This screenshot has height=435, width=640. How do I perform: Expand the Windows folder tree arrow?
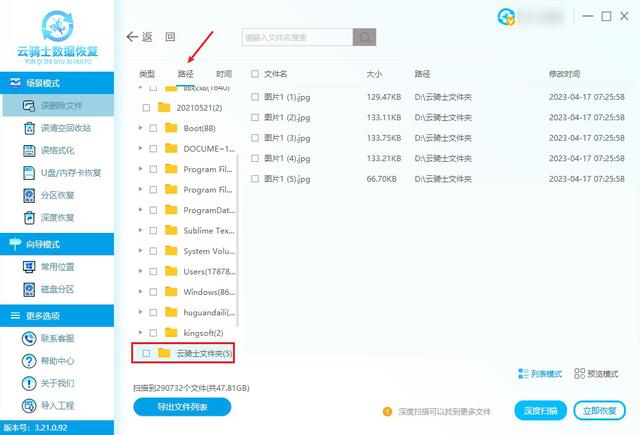point(140,291)
